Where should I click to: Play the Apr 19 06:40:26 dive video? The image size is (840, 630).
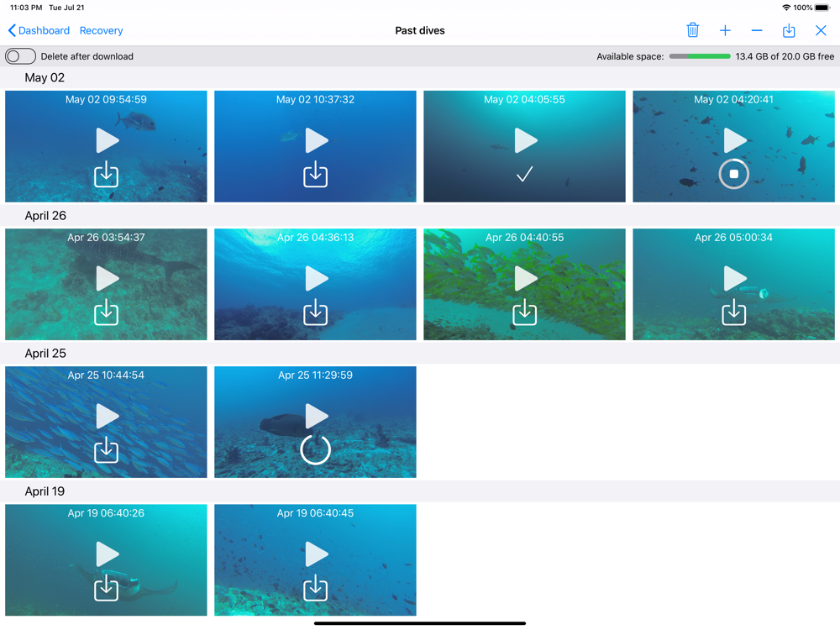(108, 554)
